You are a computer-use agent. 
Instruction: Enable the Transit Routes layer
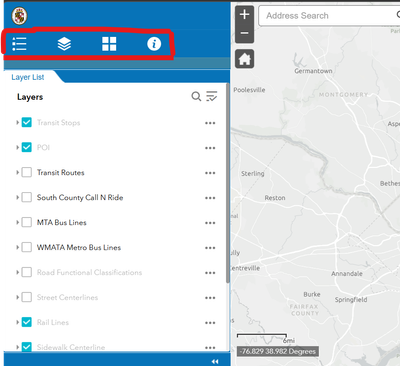click(27, 172)
